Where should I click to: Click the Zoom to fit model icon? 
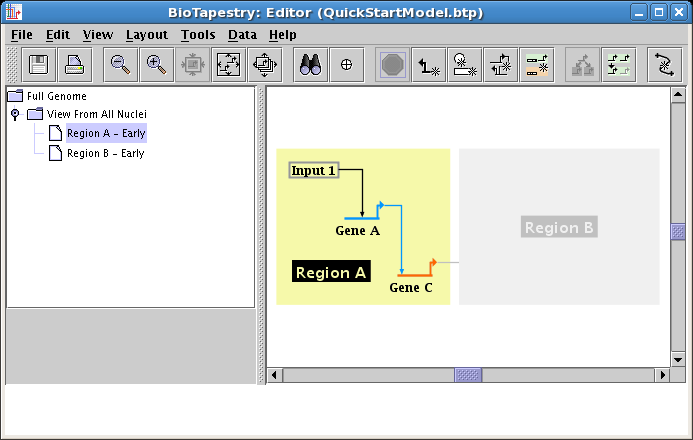(x=229, y=65)
